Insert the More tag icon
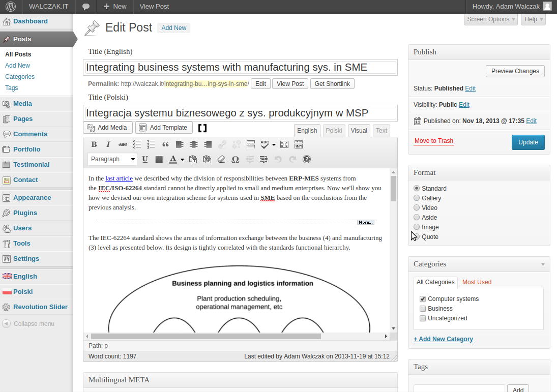 point(251,144)
